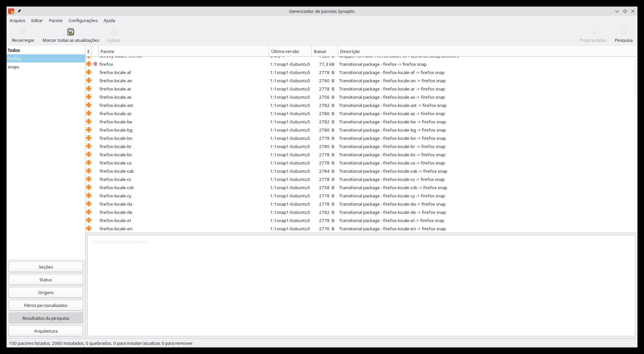Viewport: 644px width, 354px height.
Task: Click status icon of firefox-locale-az row
Action: pyautogui.click(x=89, y=114)
